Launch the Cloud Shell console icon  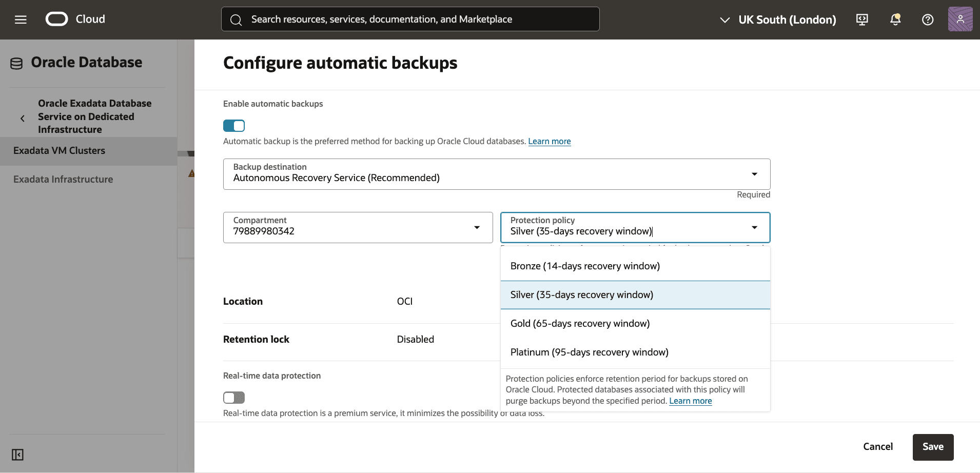tap(861, 19)
